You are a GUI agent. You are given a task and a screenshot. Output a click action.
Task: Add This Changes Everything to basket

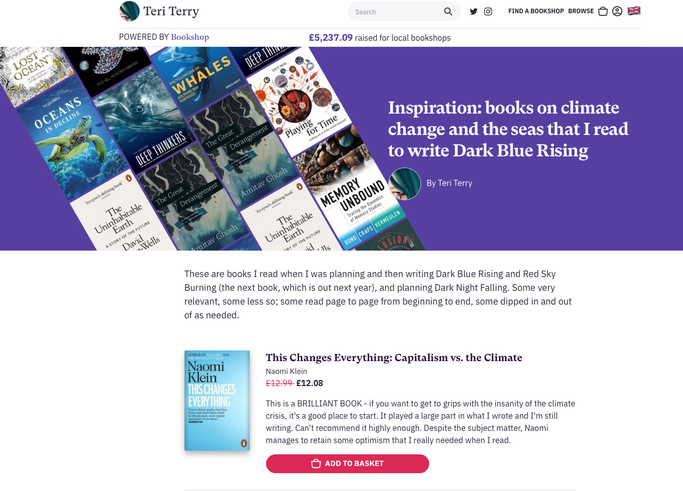347,464
